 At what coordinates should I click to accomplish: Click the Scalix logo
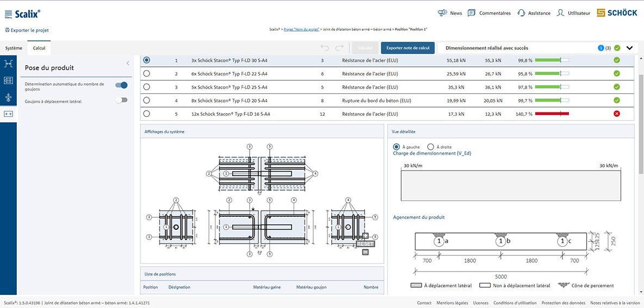point(28,14)
